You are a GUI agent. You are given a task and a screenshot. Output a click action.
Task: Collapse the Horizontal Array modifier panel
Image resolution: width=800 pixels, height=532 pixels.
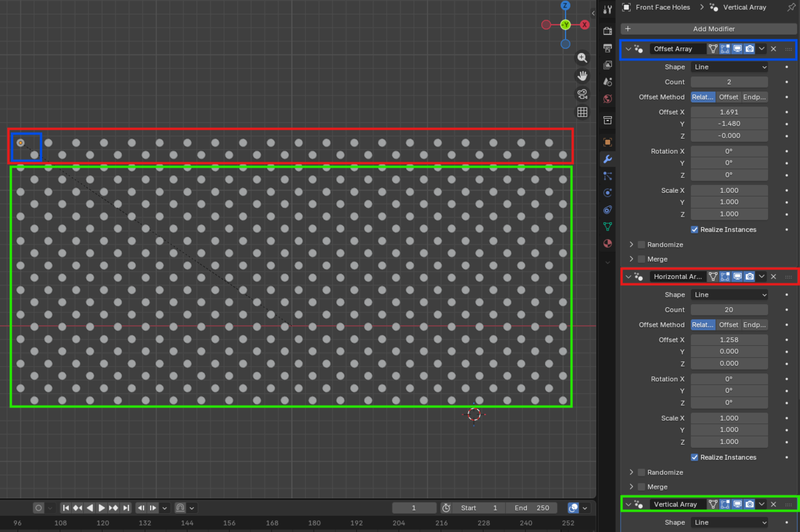tap(628, 277)
